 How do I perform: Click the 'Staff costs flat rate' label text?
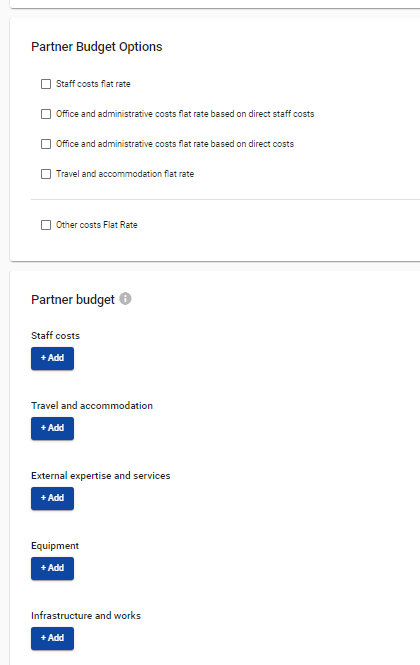click(x=93, y=84)
